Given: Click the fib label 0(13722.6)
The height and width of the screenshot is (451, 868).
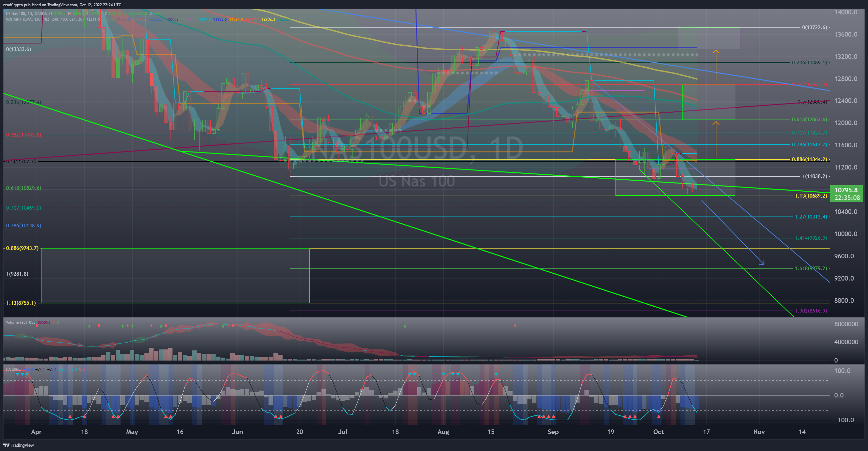Looking at the screenshot, I should click(814, 27).
